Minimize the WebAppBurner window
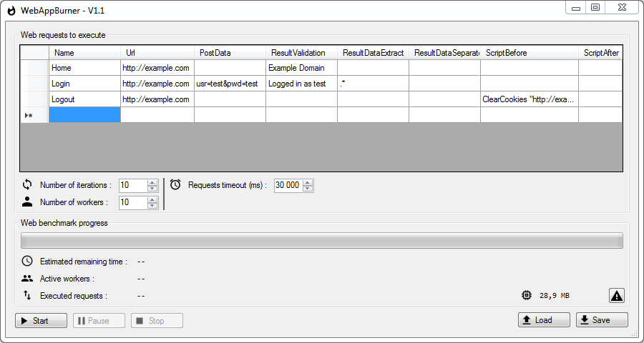Viewport: 644px width, 343px height. point(576,8)
